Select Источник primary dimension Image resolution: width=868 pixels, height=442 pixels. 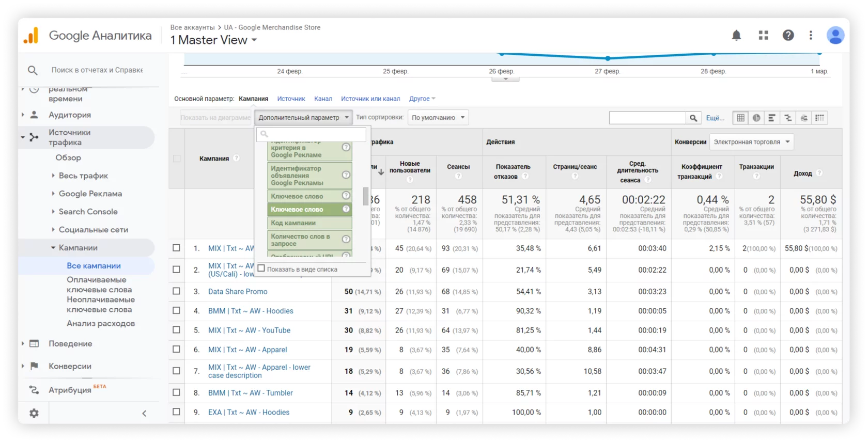(x=291, y=99)
